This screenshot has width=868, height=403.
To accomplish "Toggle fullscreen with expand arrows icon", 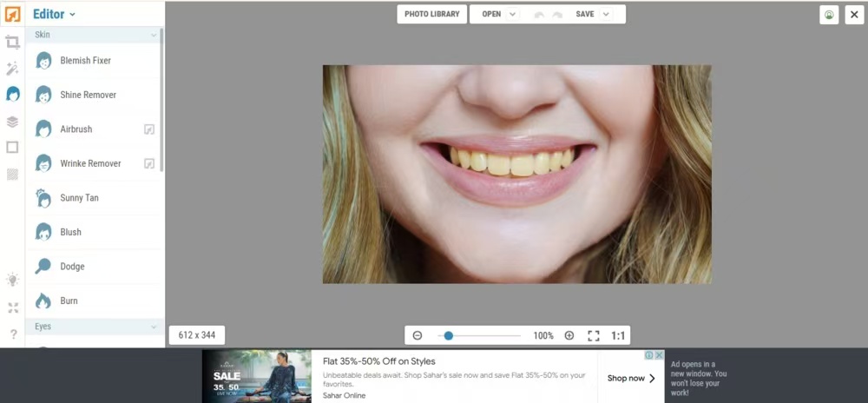I will point(13,307).
